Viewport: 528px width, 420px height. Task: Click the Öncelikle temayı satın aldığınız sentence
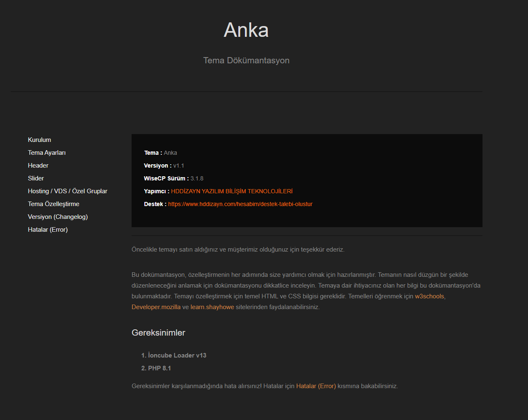tap(238, 250)
